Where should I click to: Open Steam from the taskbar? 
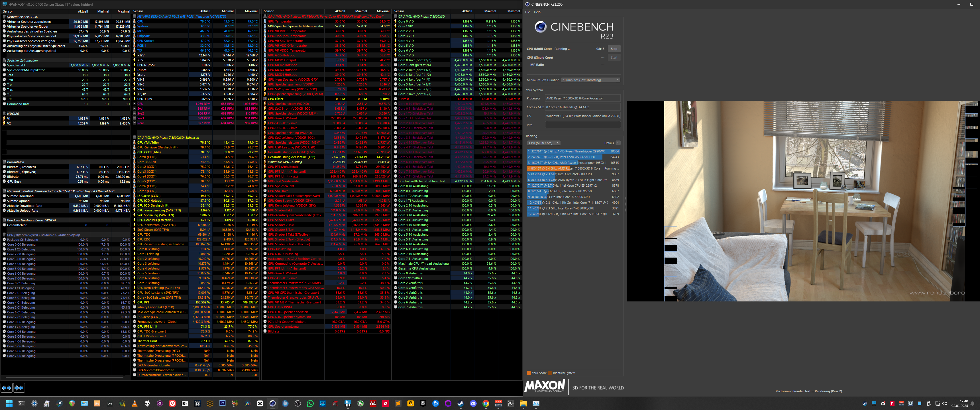tap(460, 403)
